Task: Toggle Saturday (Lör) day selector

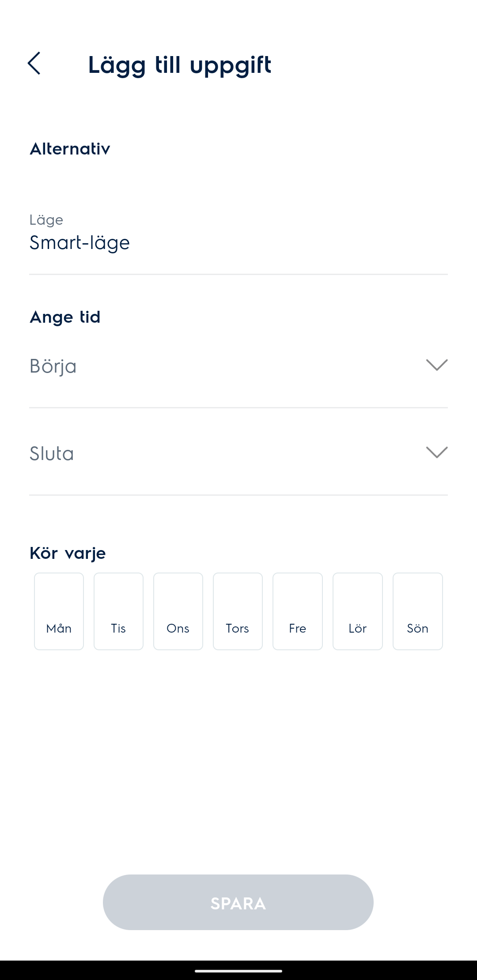Action: pos(358,611)
